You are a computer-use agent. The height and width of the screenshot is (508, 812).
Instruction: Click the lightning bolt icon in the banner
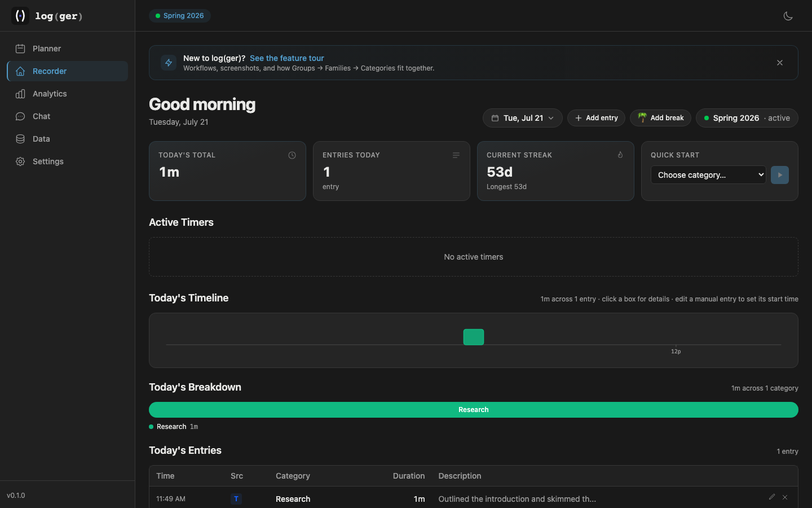coord(169,63)
